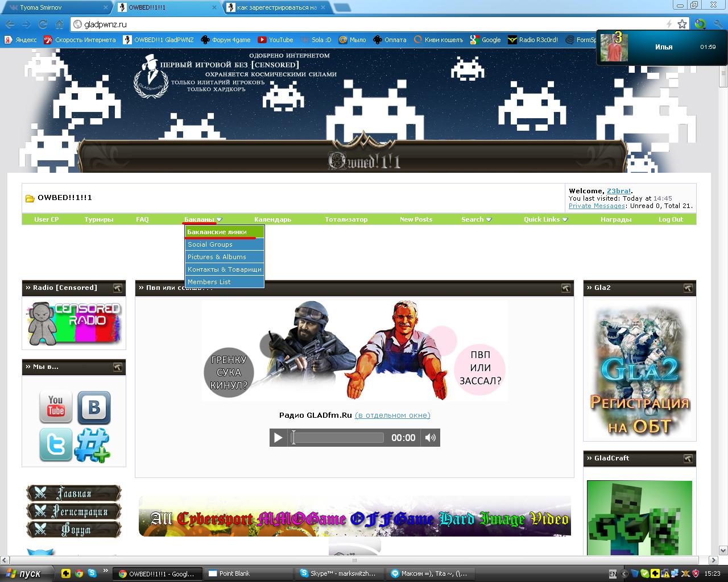Image resolution: width=728 pixels, height=582 pixels.
Task: Open Максим chat window in taskbar
Action: pos(431,573)
